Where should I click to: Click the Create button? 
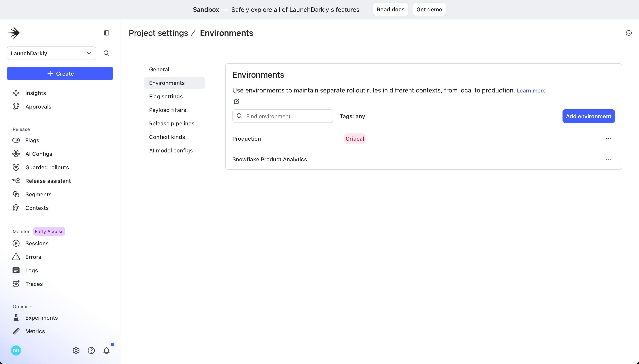point(60,73)
